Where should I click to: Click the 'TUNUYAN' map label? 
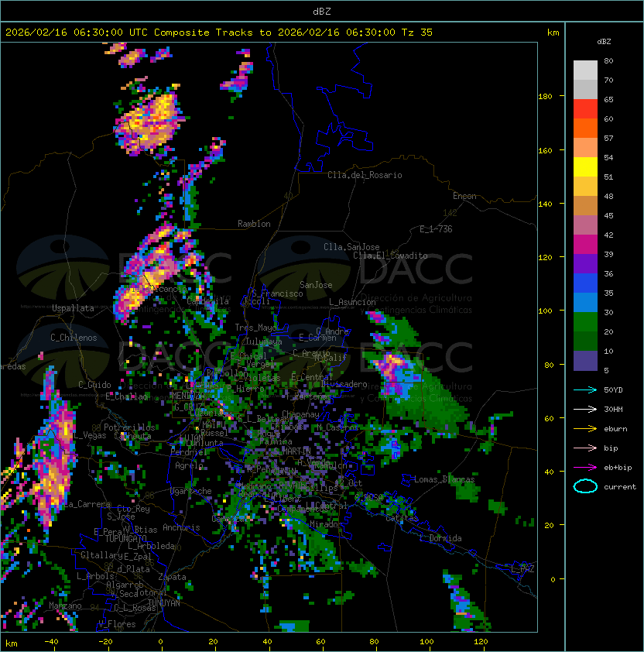pos(164,603)
